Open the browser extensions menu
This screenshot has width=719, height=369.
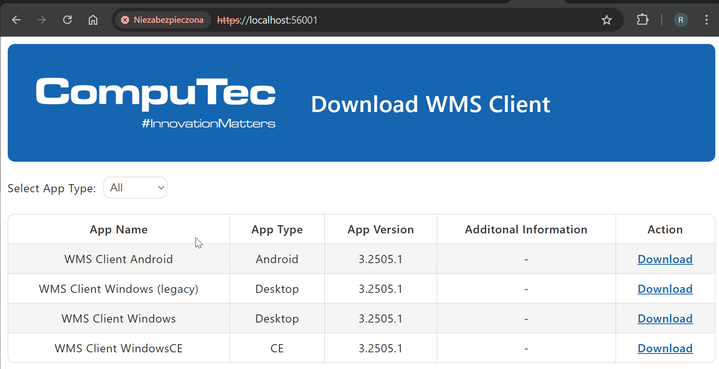point(642,20)
